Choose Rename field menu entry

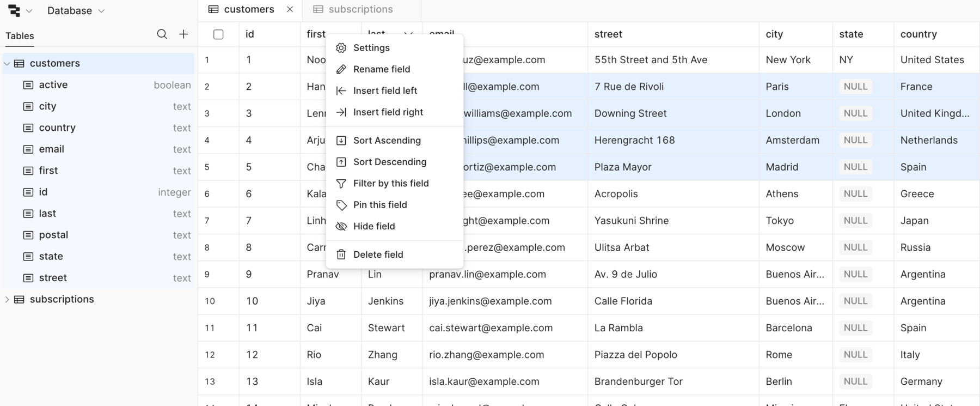point(395,69)
